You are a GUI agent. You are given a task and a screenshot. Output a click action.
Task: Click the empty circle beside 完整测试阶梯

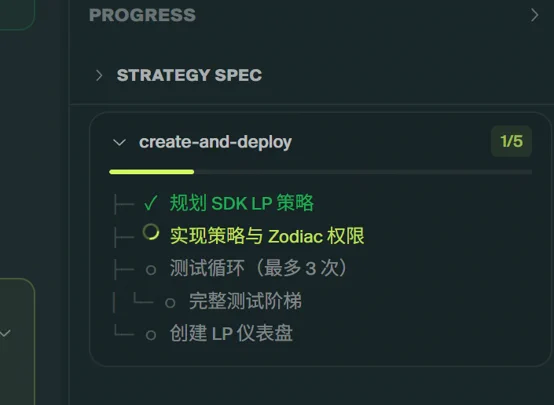pos(170,303)
